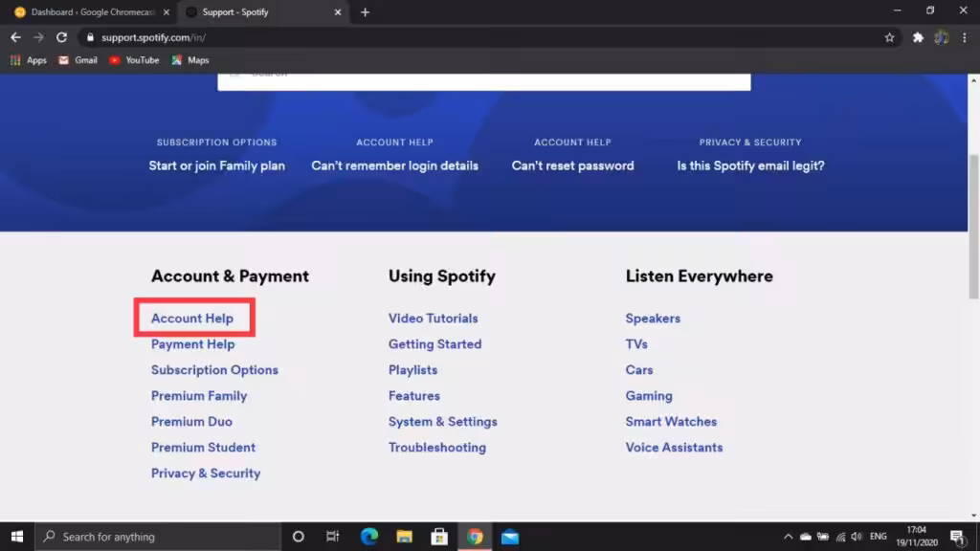Open File Explorer from the taskbar

[x=405, y=537]
